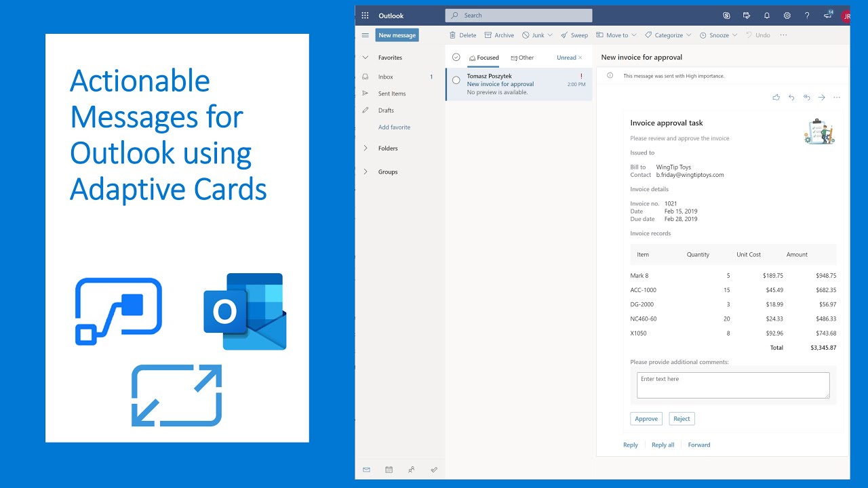Screen dimensions: 868x488
Task: Switch to the Focused inbox tab
Action: tap(484, 58)
